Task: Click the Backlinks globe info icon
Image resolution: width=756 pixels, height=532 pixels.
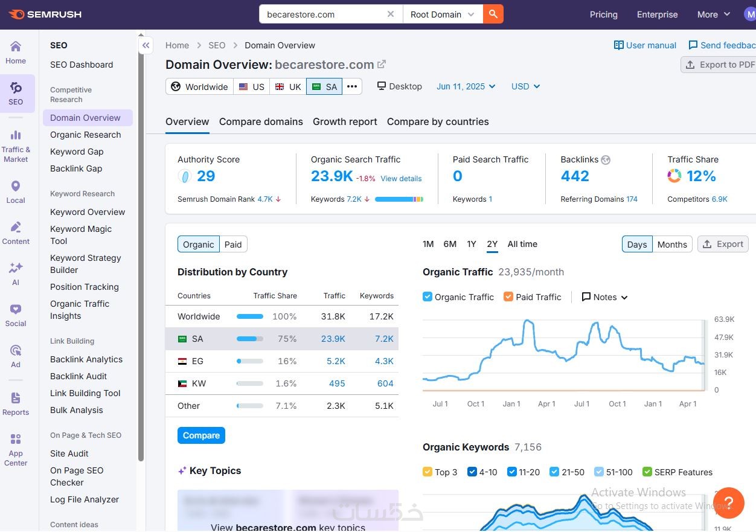Action: (x=606, y=160)
